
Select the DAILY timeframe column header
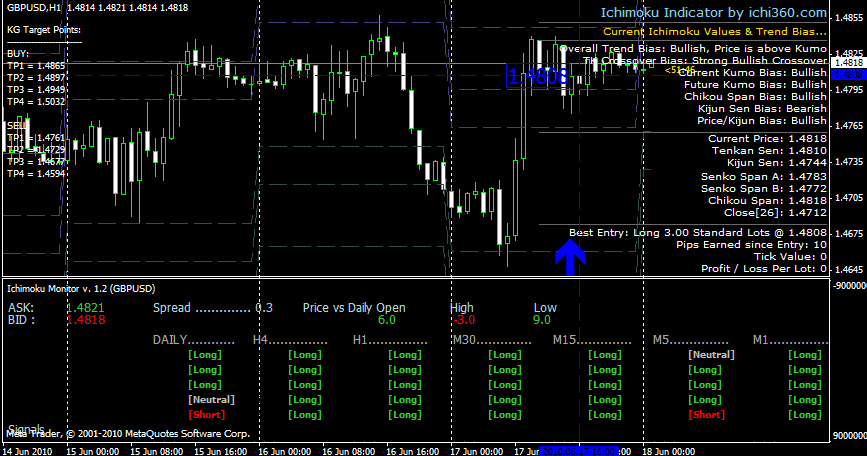pos(194,340)
